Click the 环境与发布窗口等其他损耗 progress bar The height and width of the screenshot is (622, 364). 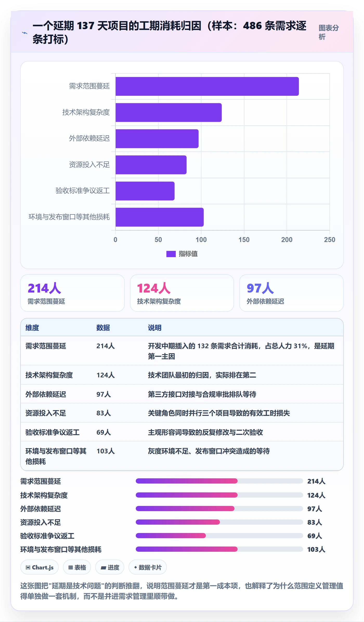[219, 549]
